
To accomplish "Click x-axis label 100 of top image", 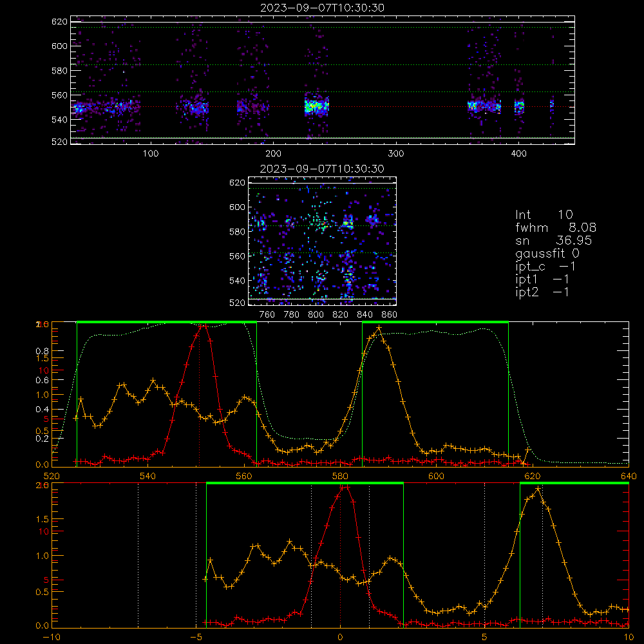I will pyautogui.click(x=151, y=154).
